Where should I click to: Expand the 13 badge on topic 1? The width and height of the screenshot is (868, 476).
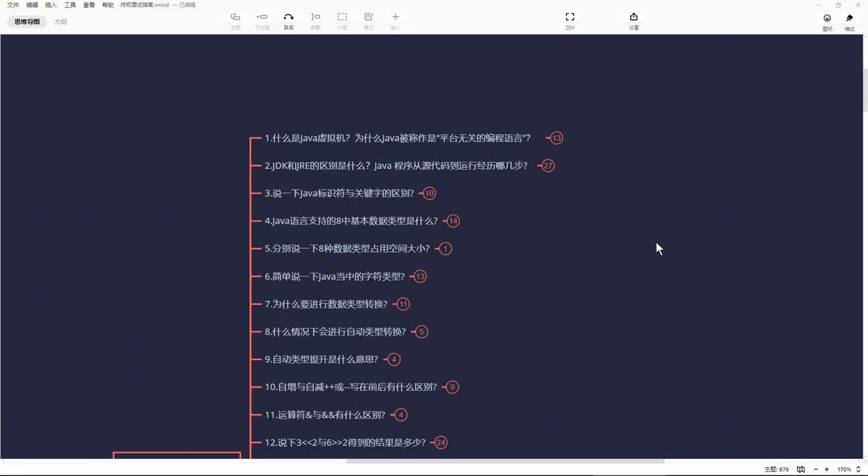(x=557, y=138)
